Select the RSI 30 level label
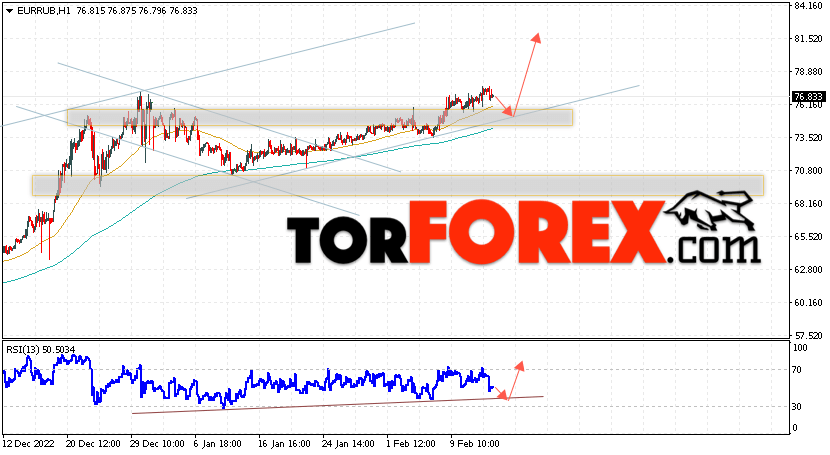 click(797, 407)
